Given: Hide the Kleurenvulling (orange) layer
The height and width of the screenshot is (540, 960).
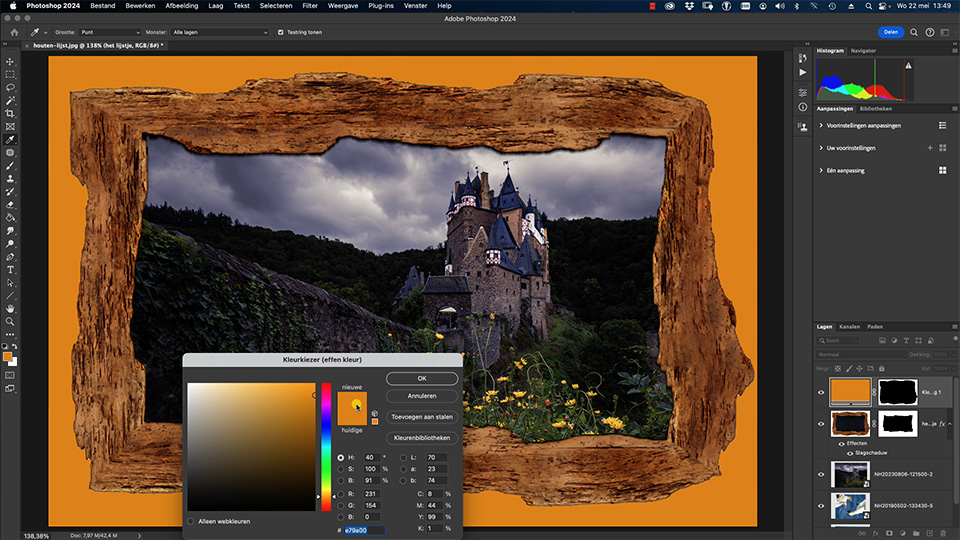Looking at the screenshot, I should click(821, 392).
